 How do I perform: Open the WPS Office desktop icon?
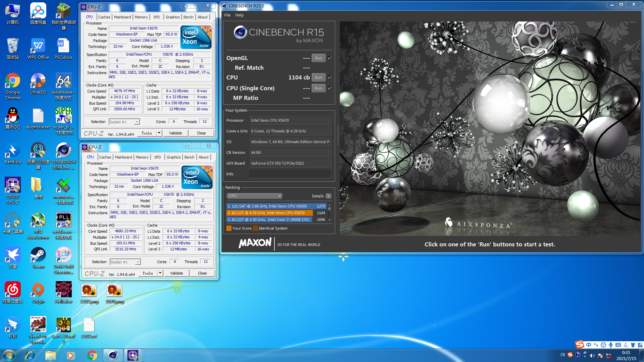click(38, 49)
